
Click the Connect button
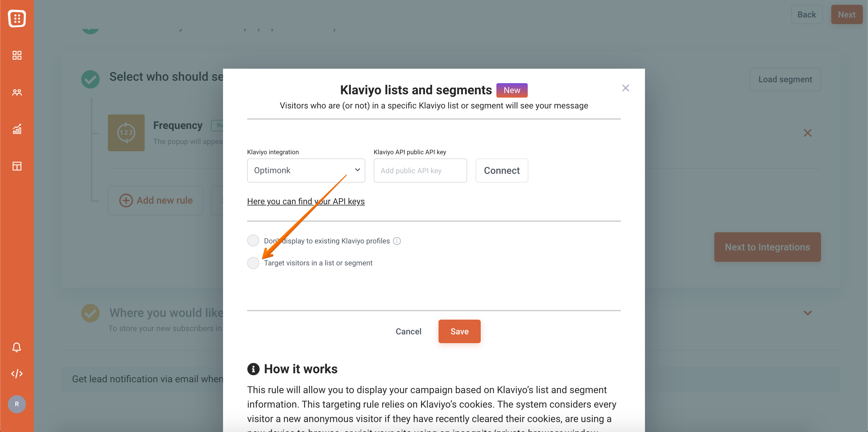502,171
